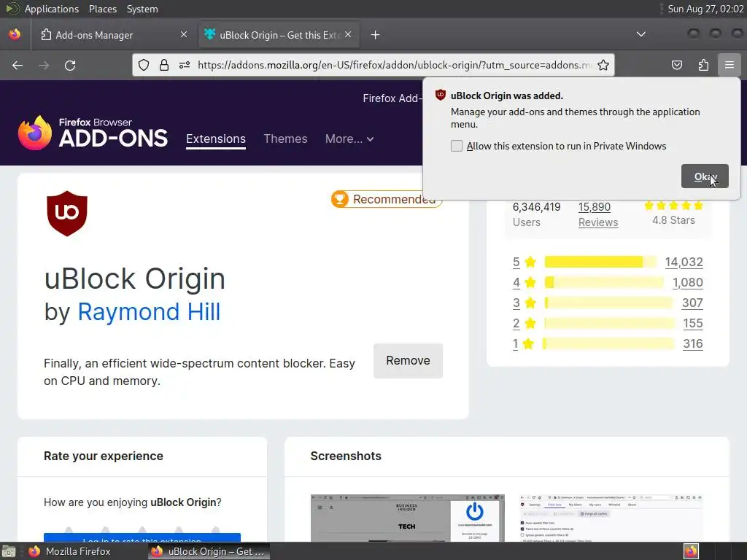Click the 4.8 Stars rating text
The width and height of the screenshot is (747, 560).
[673, 220]
